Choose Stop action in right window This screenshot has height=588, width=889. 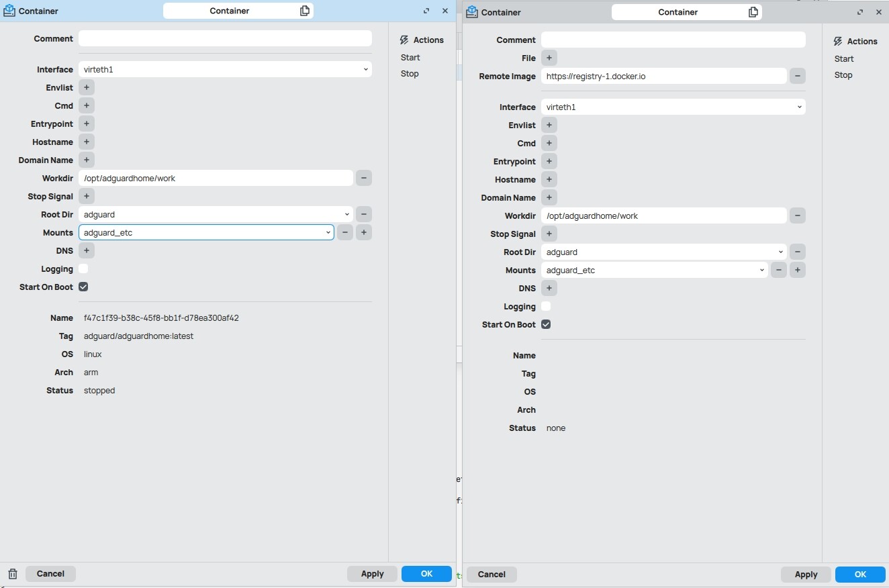click(843, 75)
